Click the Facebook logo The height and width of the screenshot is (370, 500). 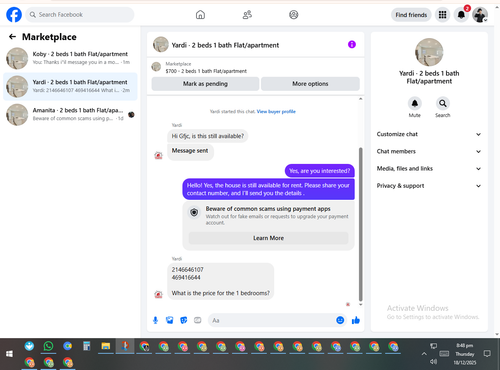click(14, 15)
